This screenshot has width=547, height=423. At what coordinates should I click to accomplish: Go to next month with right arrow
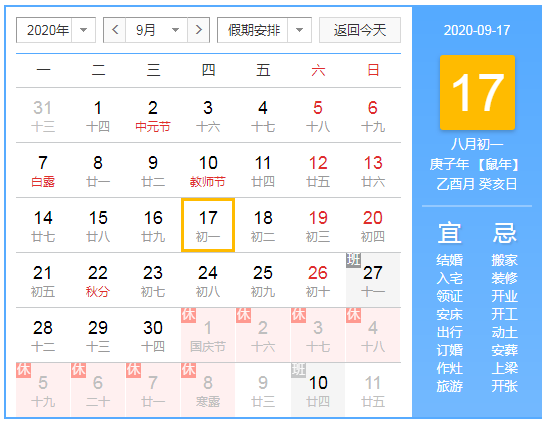(x=198, y=30)
